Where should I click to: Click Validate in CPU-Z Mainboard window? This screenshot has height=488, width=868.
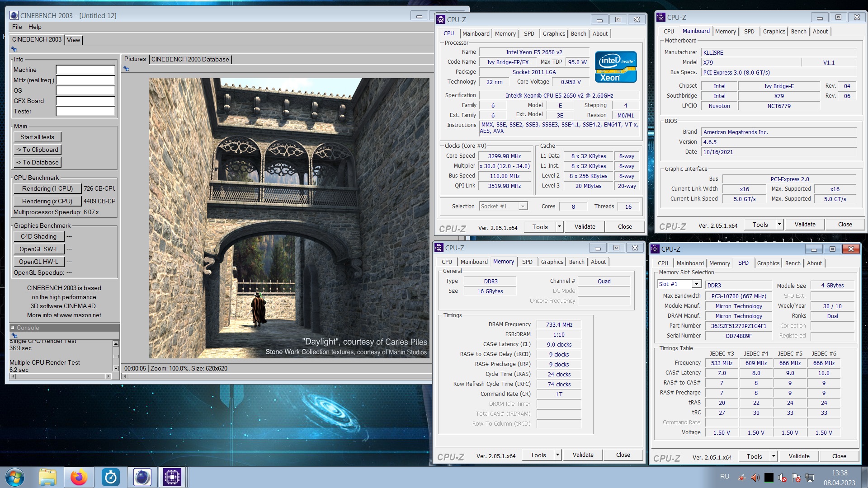pos(805,225)
